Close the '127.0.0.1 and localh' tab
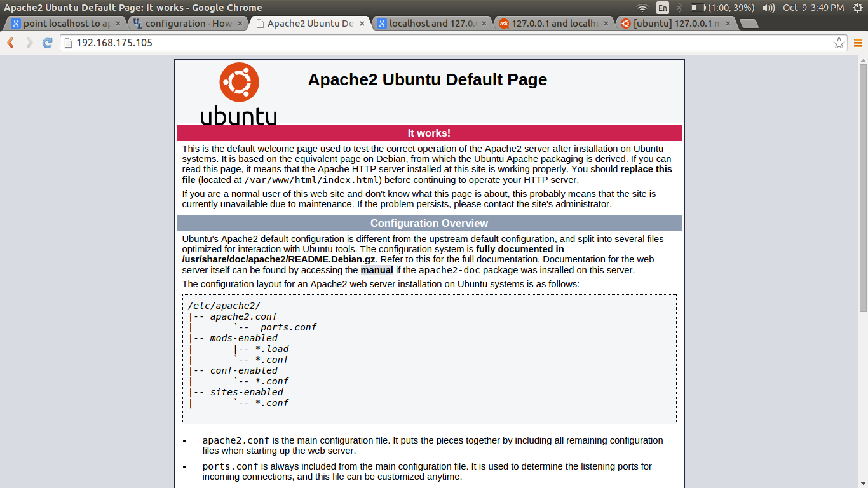868x488 pixels. coord(606,24)
